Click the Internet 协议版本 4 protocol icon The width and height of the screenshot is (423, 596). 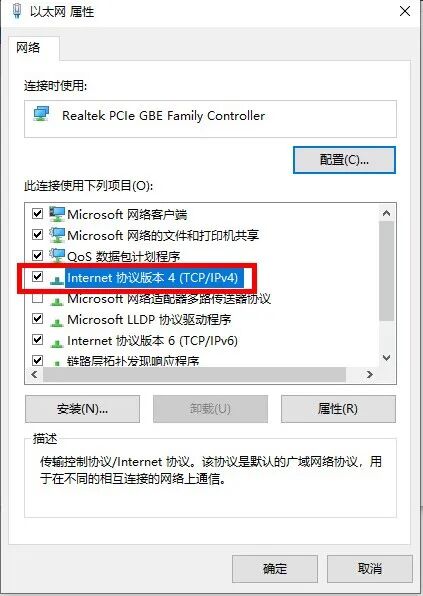[x=57, y=279]
